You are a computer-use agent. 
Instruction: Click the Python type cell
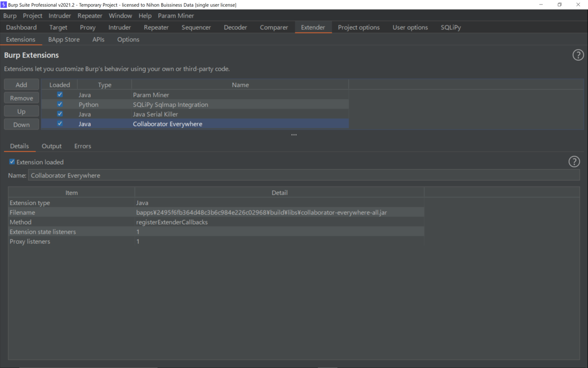[x=89, y=105]
